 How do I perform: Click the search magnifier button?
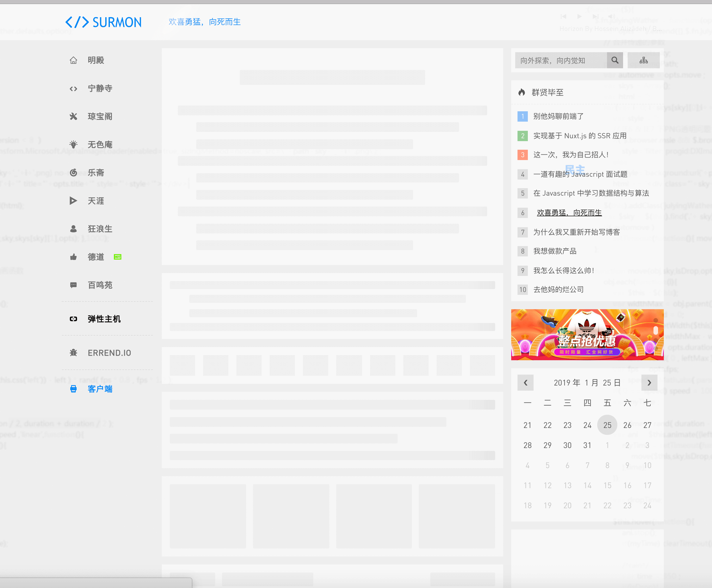(x=615, y=60)
